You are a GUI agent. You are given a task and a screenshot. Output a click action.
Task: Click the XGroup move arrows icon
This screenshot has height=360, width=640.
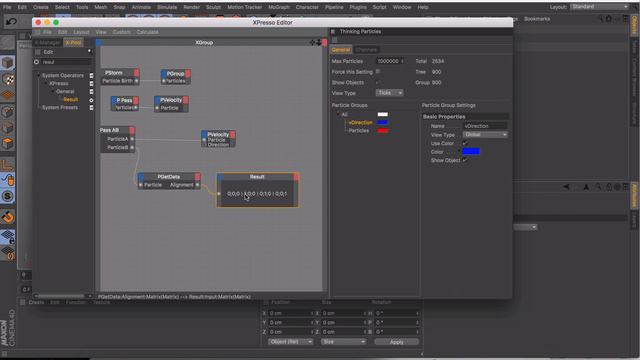(x=313, y=42)
